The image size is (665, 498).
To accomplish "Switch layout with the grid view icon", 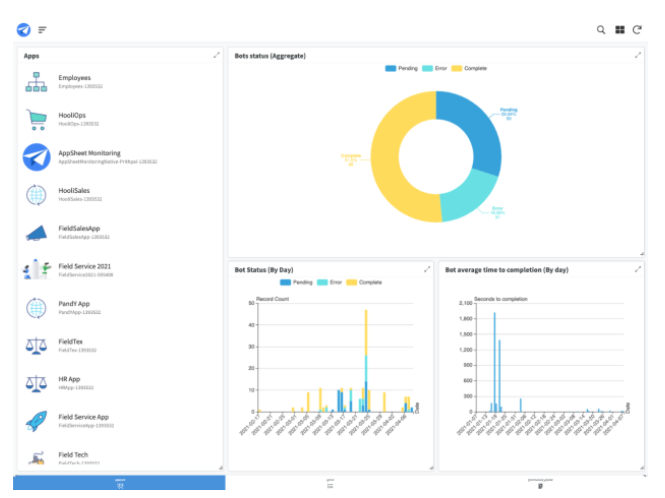I will point(620,30).
